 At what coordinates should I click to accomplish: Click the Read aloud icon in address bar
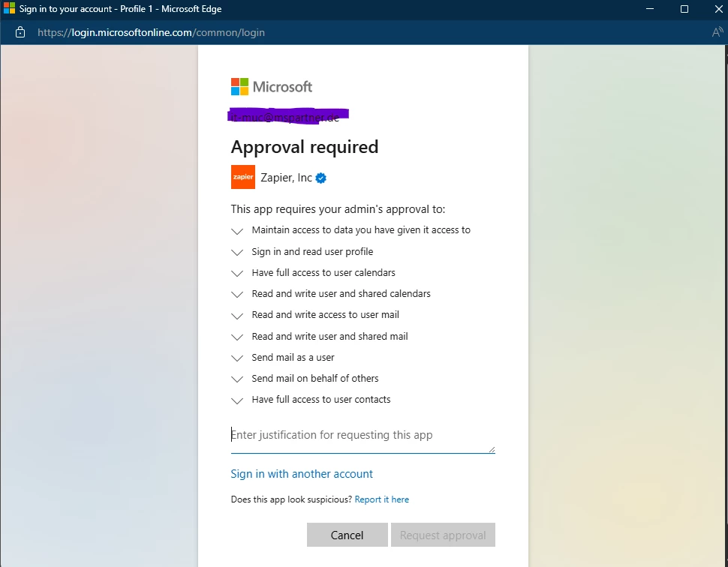(717, 32)
